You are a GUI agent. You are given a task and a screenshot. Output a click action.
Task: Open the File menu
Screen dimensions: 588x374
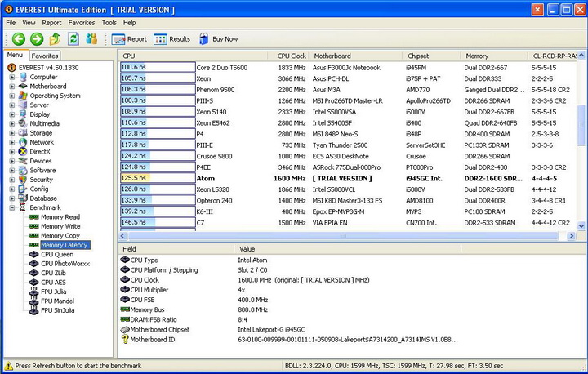(x=11, y=23)
